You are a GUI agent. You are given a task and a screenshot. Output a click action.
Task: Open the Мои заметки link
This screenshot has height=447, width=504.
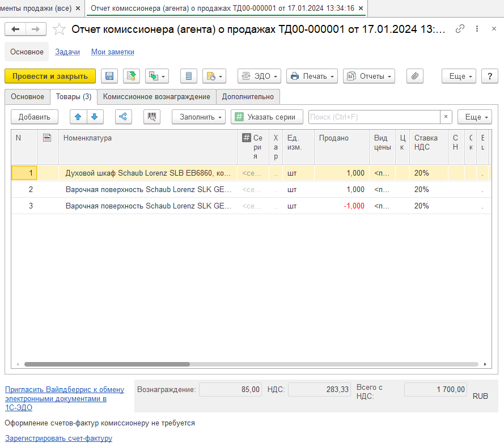point(112,52)
